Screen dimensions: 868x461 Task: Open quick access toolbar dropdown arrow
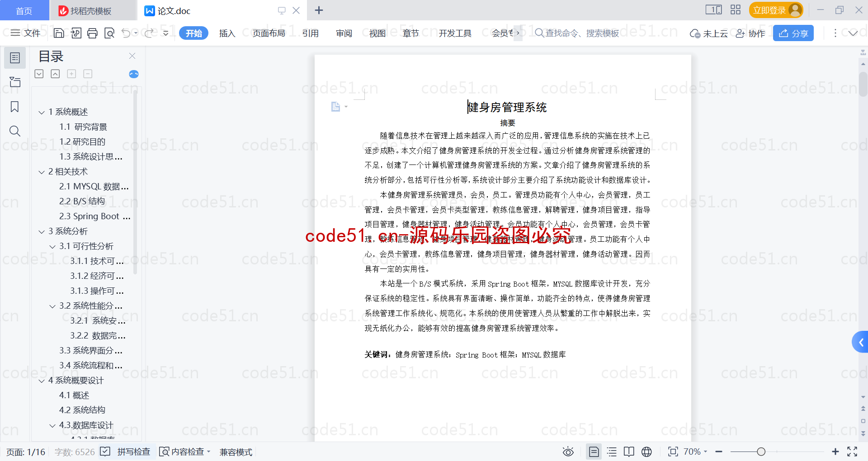(x=166, y=33)
